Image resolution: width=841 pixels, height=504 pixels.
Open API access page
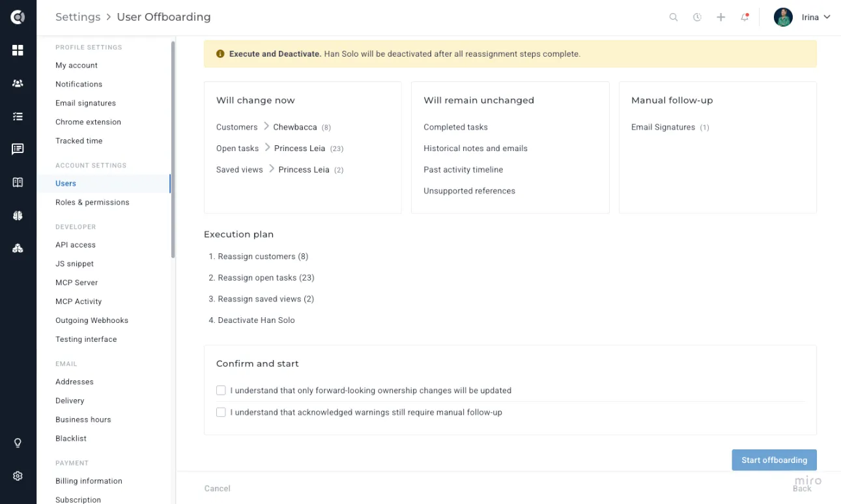(76, 245)
